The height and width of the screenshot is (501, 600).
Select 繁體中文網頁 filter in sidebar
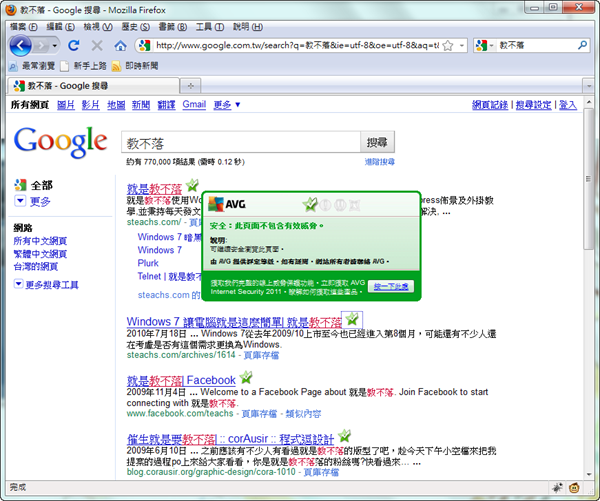click(x=40, y=255)
